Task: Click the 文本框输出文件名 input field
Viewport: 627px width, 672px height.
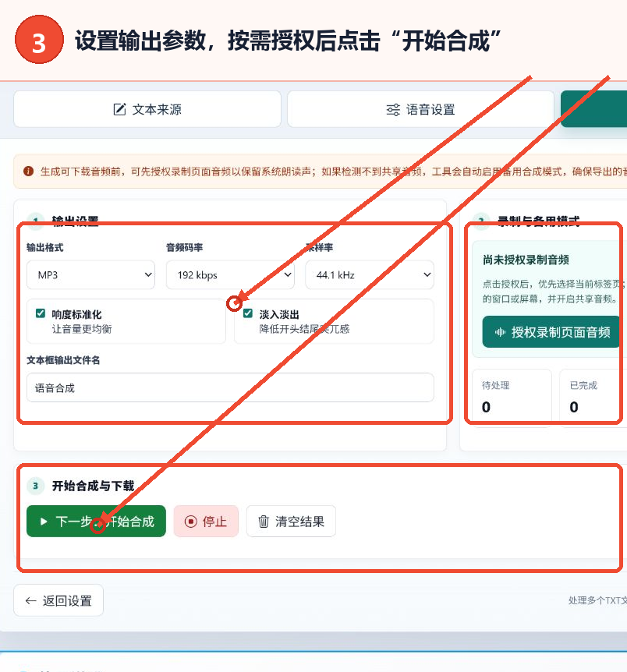Action: 230,387
